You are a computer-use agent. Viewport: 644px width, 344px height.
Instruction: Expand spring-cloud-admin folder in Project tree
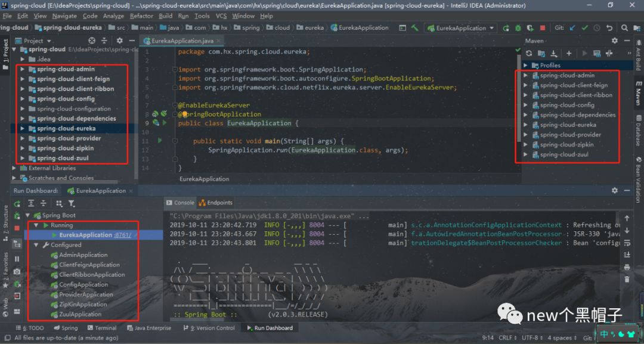coord(22,69)
